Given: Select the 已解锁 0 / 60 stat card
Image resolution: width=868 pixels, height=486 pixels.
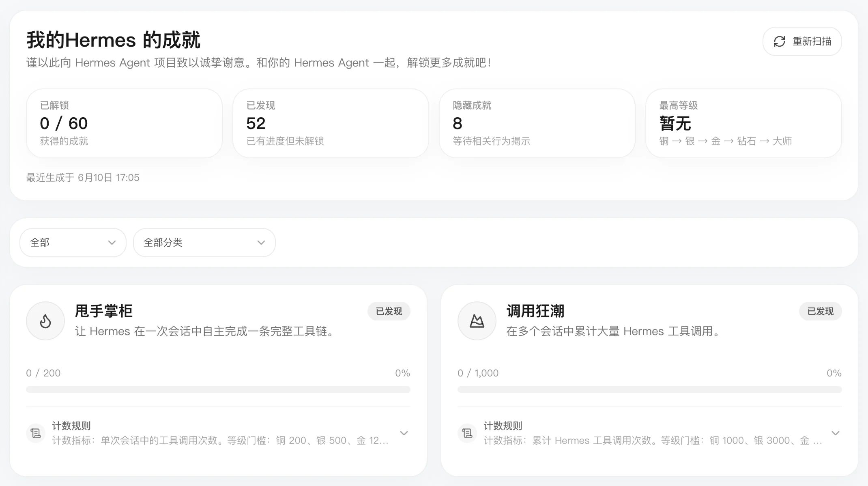Looking at the screenshot, I should pyautogui.click(x=125, y=123).
